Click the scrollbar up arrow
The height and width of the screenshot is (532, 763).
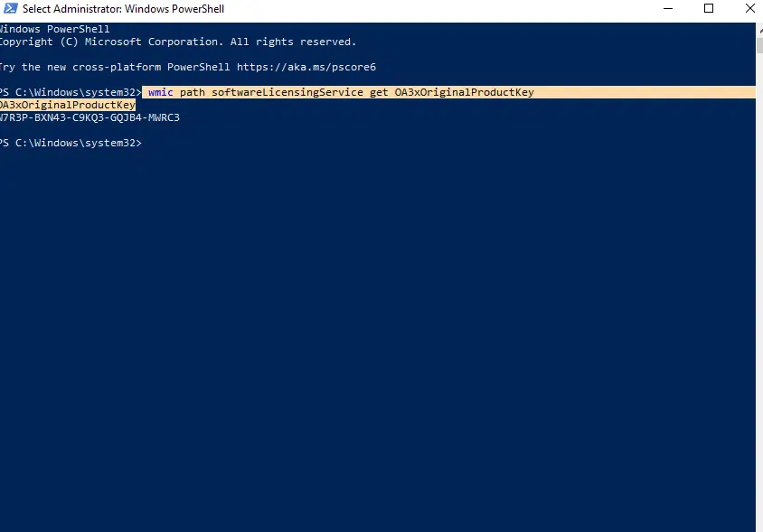pyautogui.click(x=758, y=27)
